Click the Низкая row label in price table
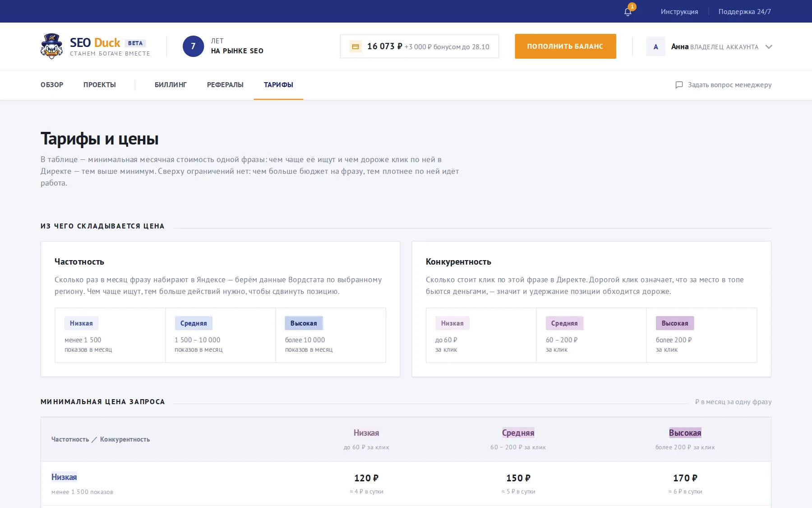Viewport: 812px width, 508px height. tap(64, 477)
